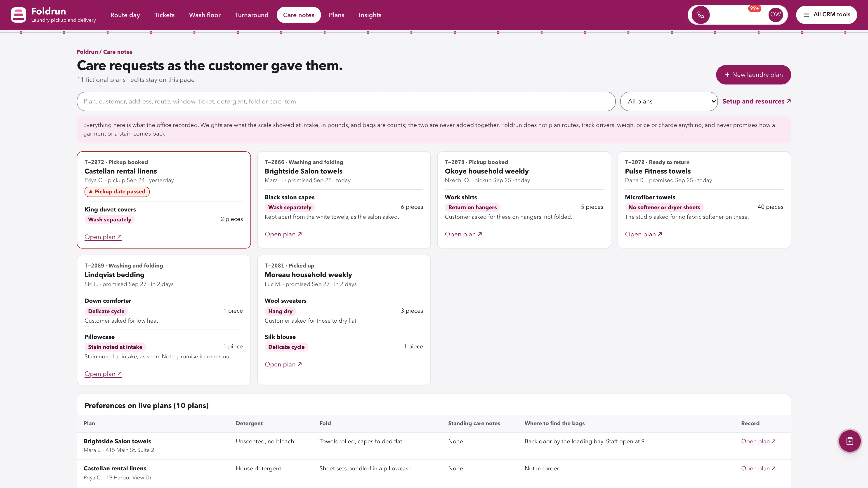Go to the Route day tab
Viewport: 868px width, 488px height.
coord(125,15)
